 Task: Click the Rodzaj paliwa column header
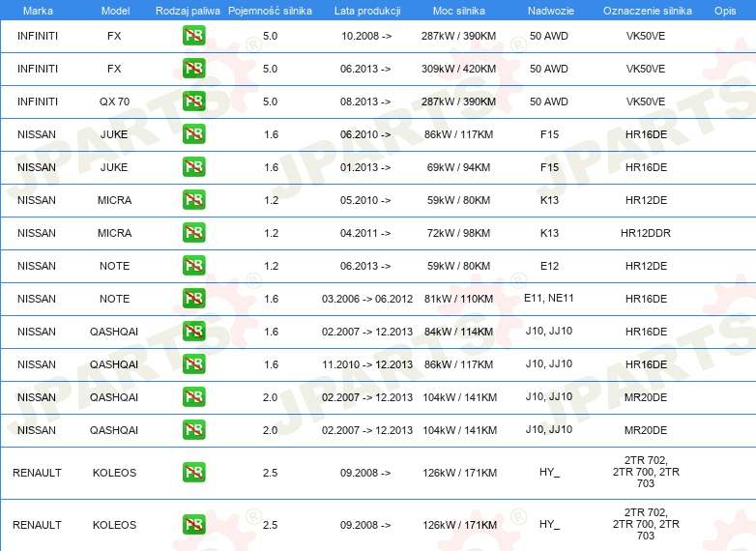pyautogui.click(x=188, y=11)
